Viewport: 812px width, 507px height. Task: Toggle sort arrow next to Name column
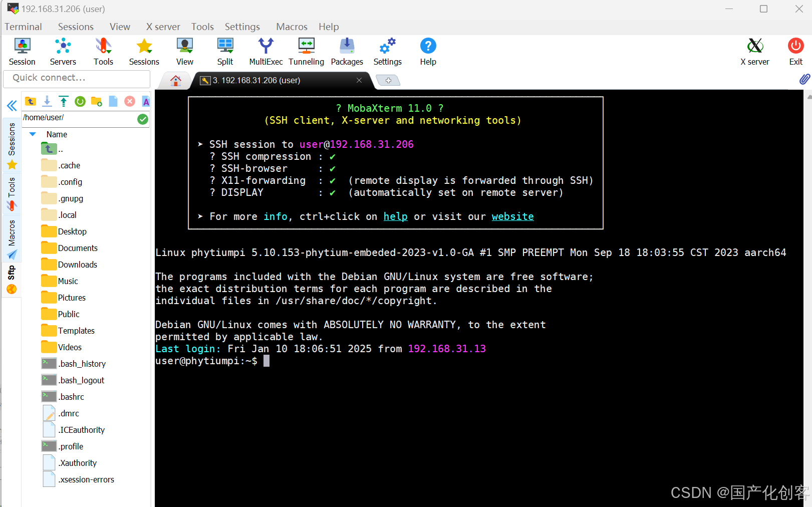pos(33,134)
